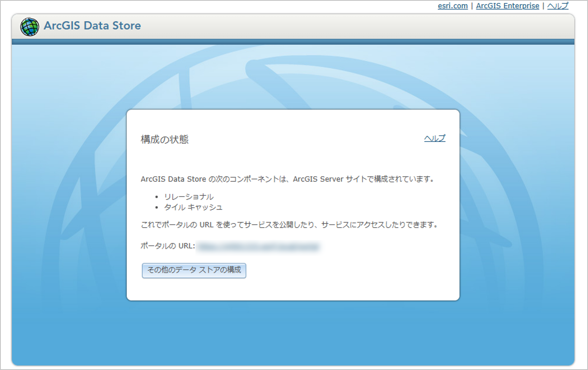588x370 pixels.
Task: Click the sentence starting with これでポータルの URL
Action: pos(289,225)
